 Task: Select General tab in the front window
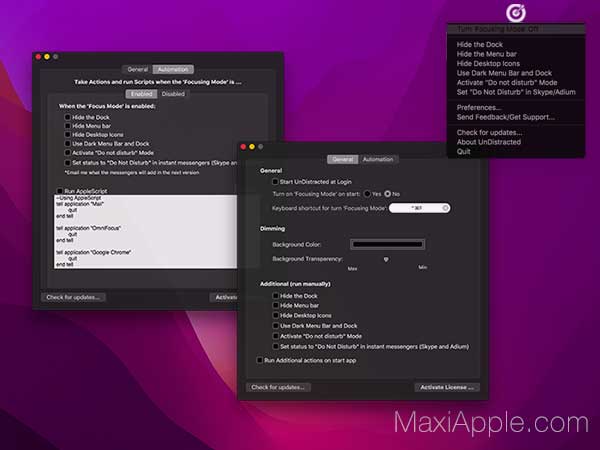point(342,159)
